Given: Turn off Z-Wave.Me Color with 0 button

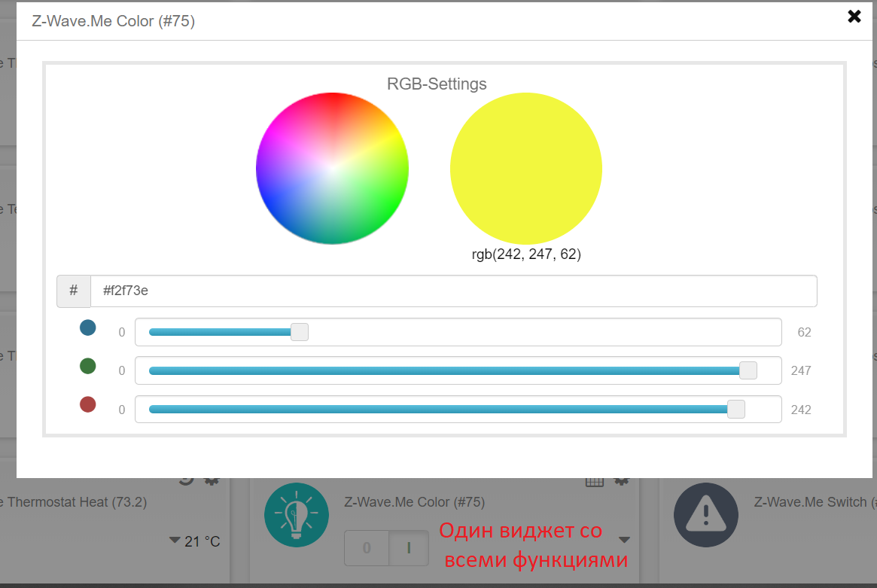Looking at the screenshot, I should click(x=367, y=547).
